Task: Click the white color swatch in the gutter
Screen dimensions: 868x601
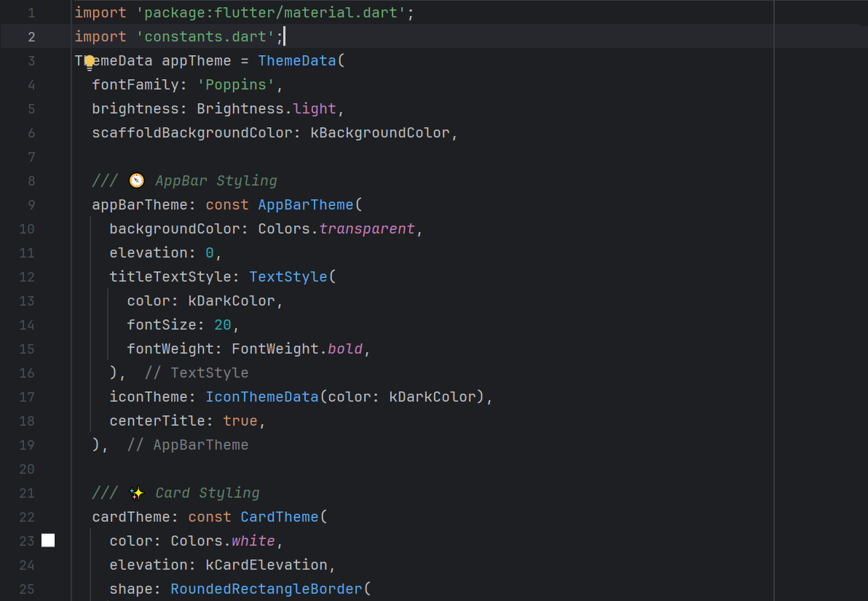Action: pos(48,540)
